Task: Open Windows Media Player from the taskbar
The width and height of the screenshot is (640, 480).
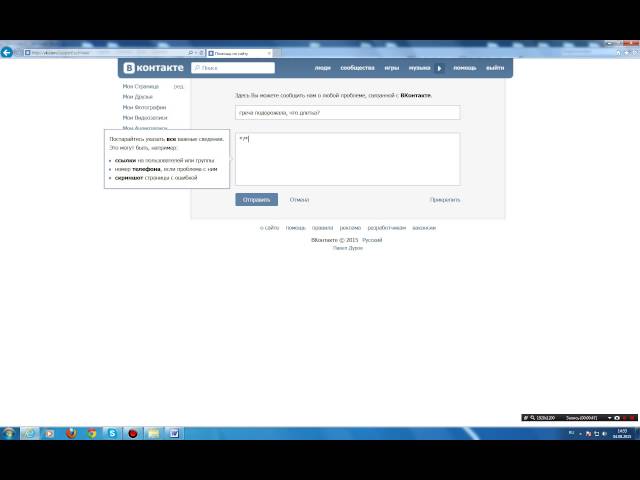Action: [49, 433]
